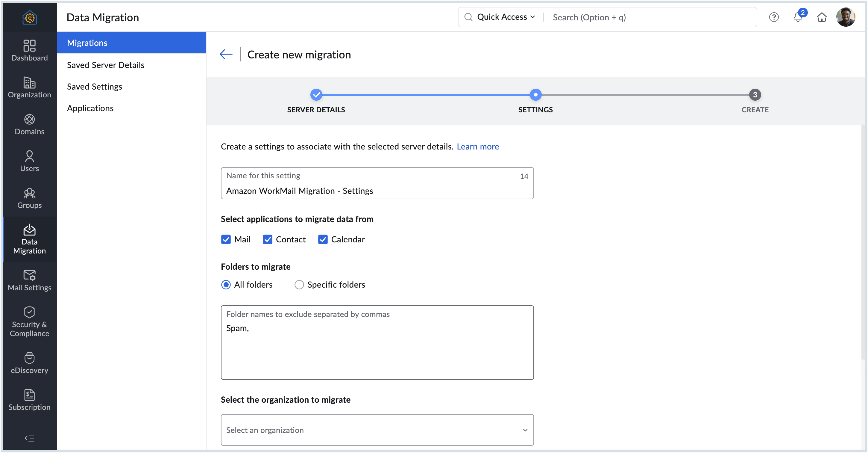
Task: Open the Applications menu item
Action: 90,108
